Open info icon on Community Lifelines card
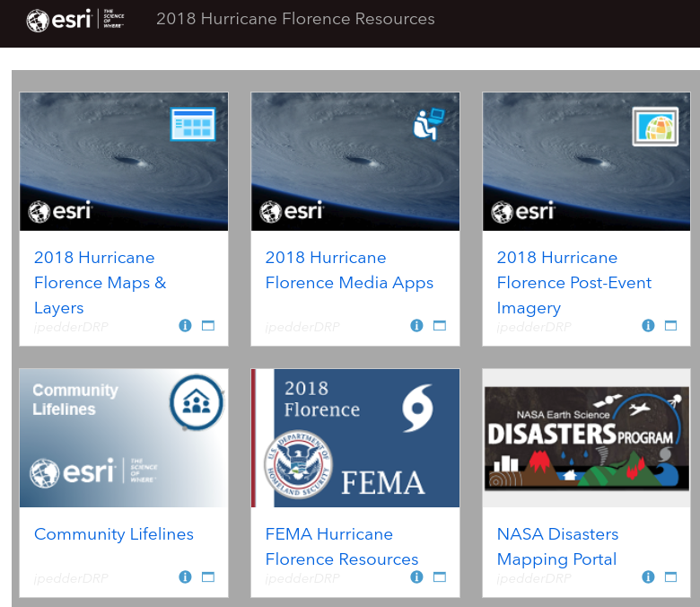Viewport: 700px width, 607px height. click(185, 576)
